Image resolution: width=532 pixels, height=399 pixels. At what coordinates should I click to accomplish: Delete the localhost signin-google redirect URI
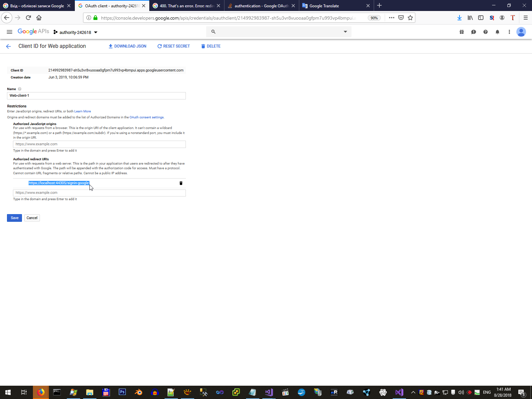point(181,183)
